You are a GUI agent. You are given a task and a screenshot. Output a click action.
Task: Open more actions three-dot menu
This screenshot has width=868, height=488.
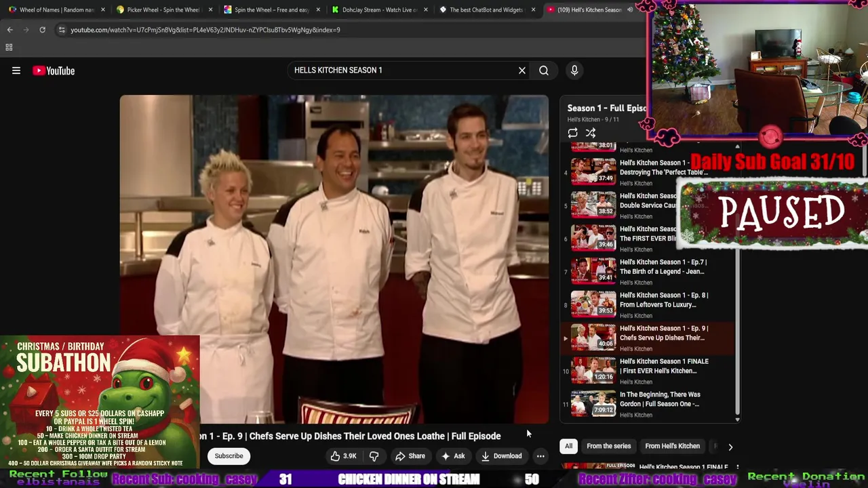pyautogui.click(x=540, y=456)
